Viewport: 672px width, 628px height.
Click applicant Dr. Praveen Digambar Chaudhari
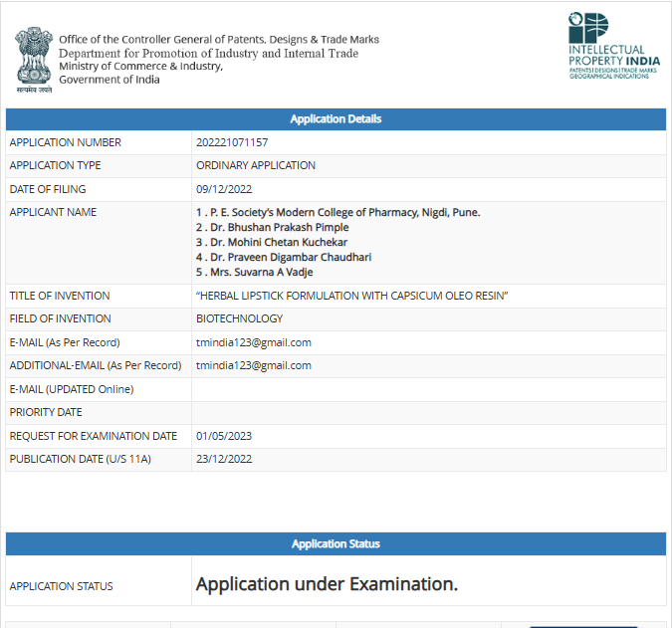pos(284,257)
